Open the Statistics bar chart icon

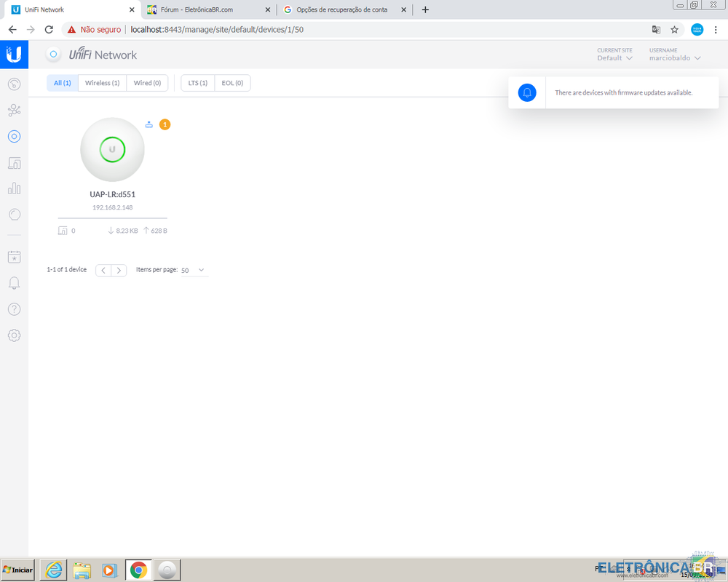14,188
